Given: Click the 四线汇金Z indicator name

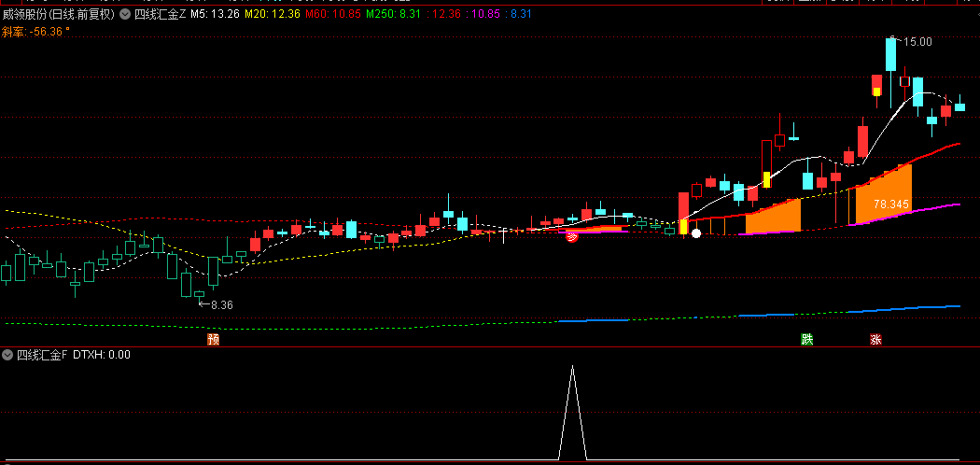Looking at the screenshot, I should click(161, 14).
